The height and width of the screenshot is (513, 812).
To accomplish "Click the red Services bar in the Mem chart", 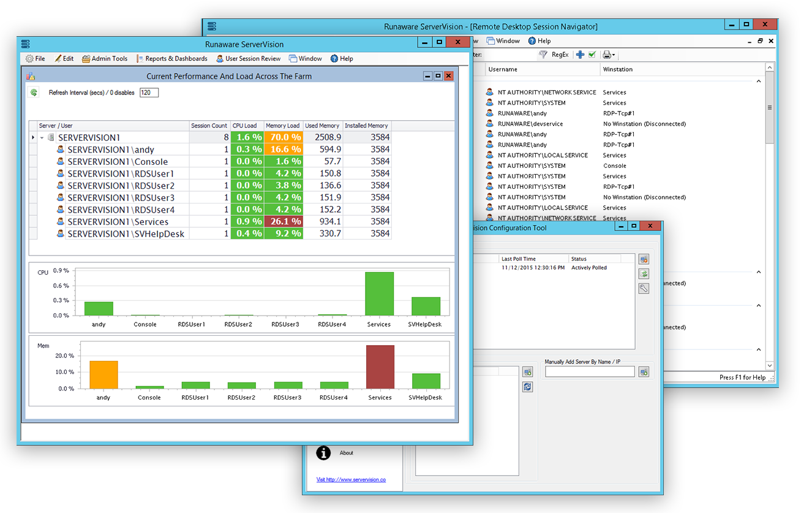I will [x=380, y=367].
